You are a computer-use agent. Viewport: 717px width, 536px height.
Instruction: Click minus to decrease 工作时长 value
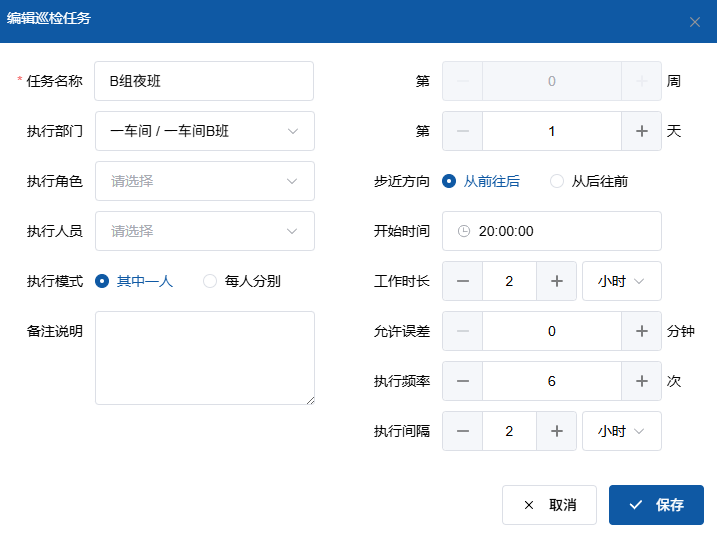pyautogui.click(x=463, y=281)
